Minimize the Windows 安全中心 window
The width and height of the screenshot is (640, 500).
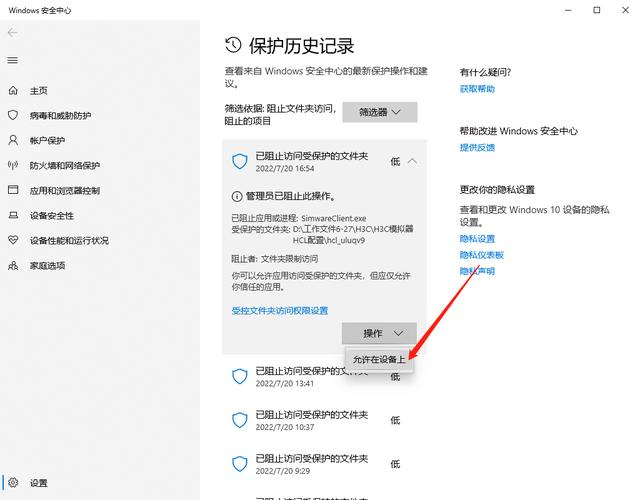(568, 10)
